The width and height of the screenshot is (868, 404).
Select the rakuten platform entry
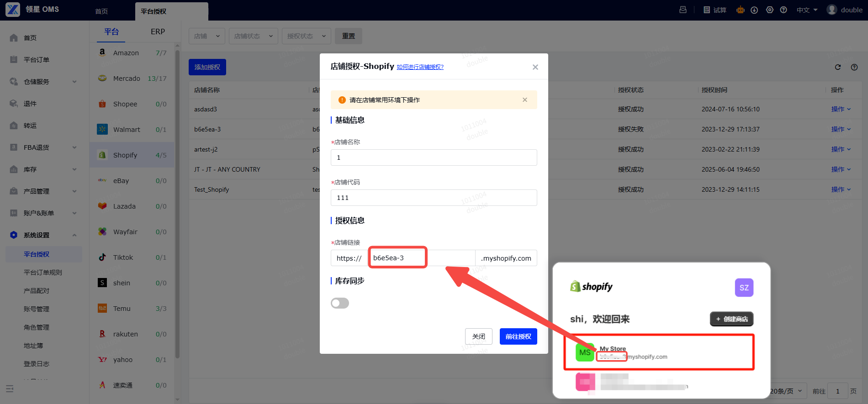[x=132, y=334]
